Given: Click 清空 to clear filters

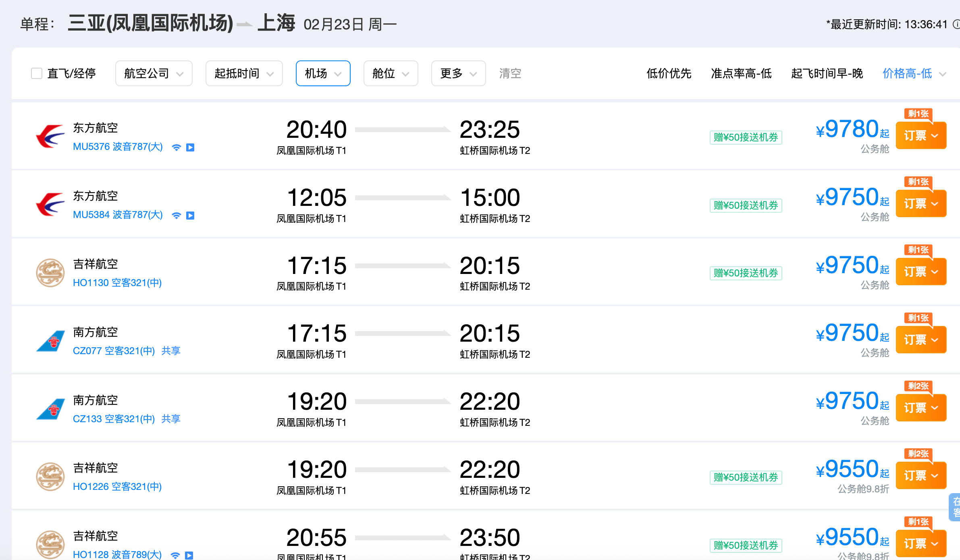Looking at the screenshot, I should (510, 73).
